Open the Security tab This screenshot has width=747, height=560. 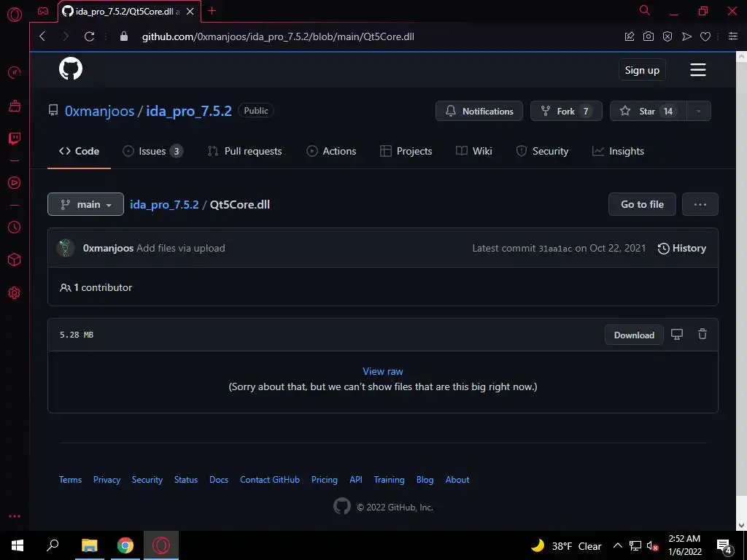[542, 151]
